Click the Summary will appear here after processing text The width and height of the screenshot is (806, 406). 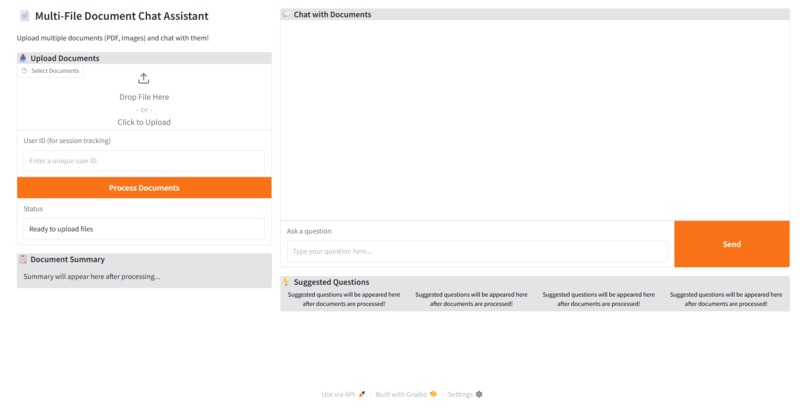pos(91,276)
